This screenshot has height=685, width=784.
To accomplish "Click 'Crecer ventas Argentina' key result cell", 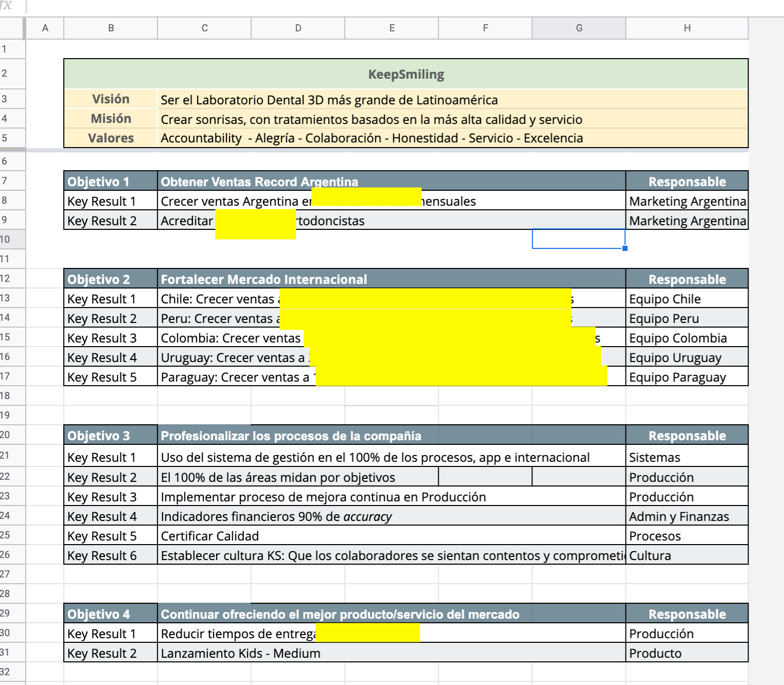I will [391, 201].
